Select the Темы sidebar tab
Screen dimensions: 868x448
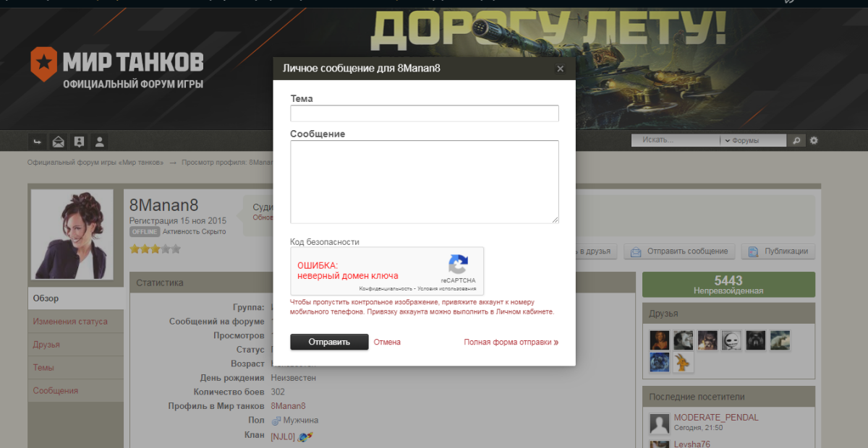click(x=76, y=368)
